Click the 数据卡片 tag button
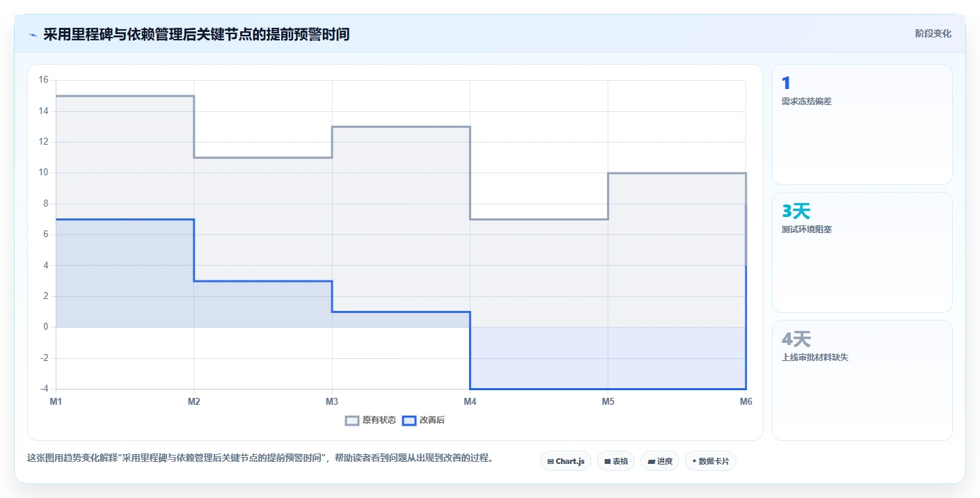980x498 pixels. click(x=711, y=461)
